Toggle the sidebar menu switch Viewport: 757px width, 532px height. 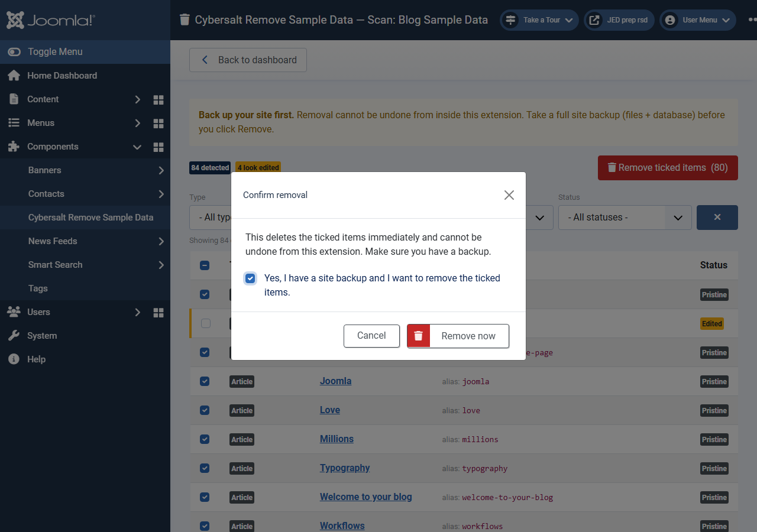(14, 52)
